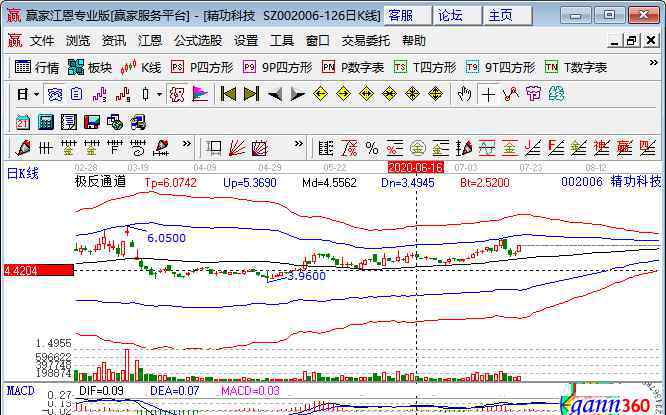Open the 浏览 menu

(x=78, y=41)
